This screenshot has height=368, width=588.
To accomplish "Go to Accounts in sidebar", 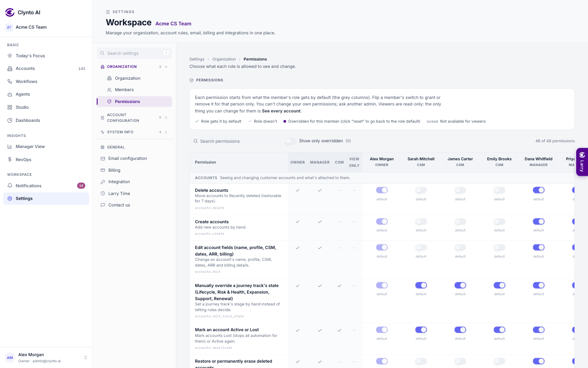I will [46, 69].
